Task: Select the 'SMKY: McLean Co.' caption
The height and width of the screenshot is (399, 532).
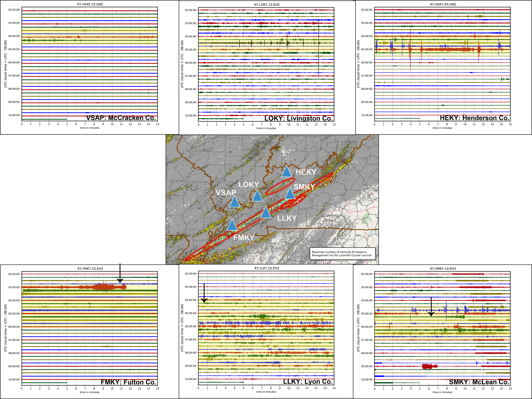Action: [x=479, y=382]
